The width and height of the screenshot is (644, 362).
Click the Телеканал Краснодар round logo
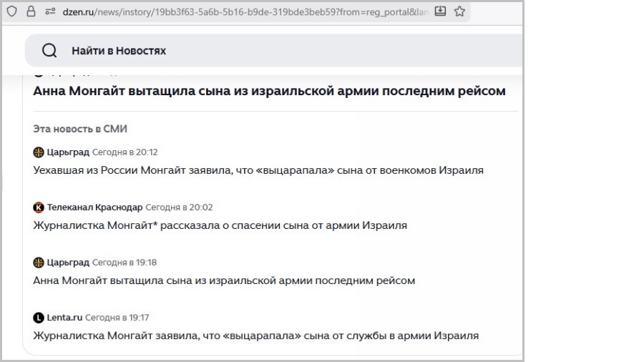tap(39, 207)
